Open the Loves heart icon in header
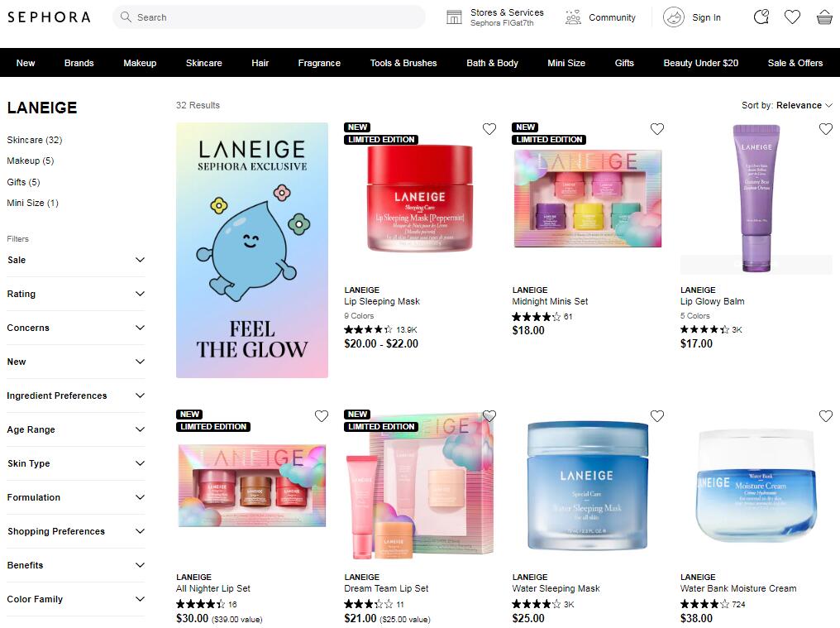Screen dimensions: 840x628 click(x=792, y=17)
